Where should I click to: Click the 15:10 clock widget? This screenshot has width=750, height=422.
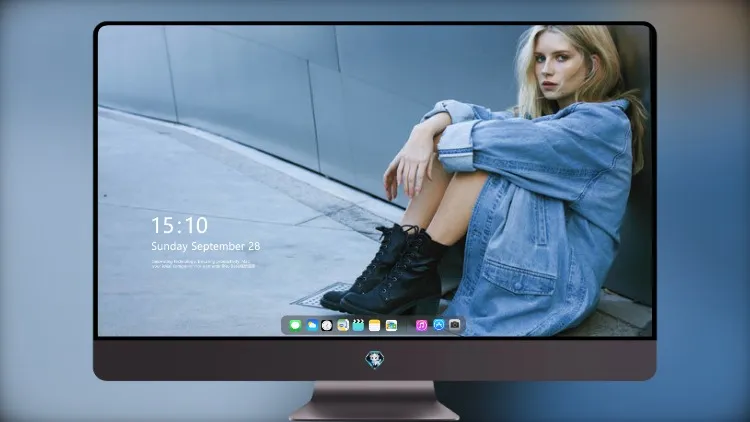(180, 225)
